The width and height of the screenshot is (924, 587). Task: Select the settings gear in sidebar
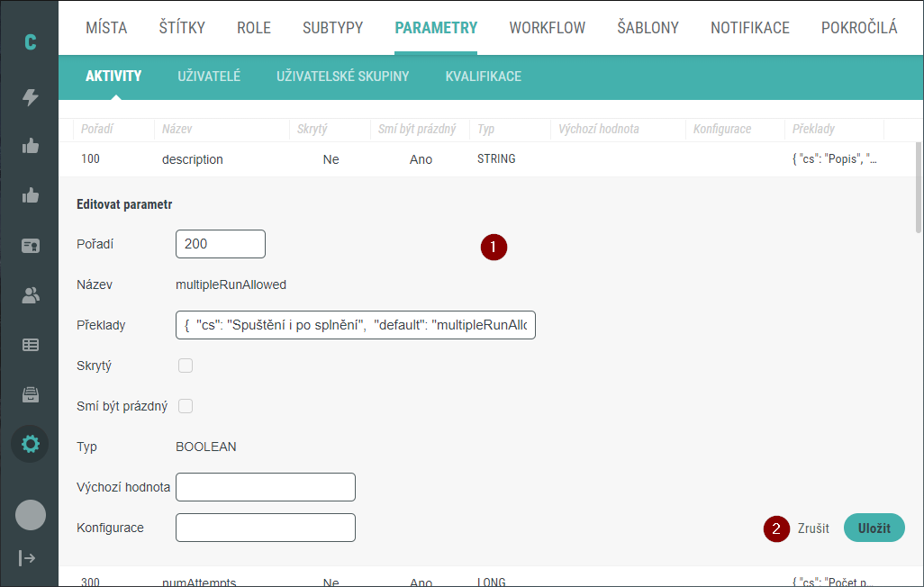30,443
